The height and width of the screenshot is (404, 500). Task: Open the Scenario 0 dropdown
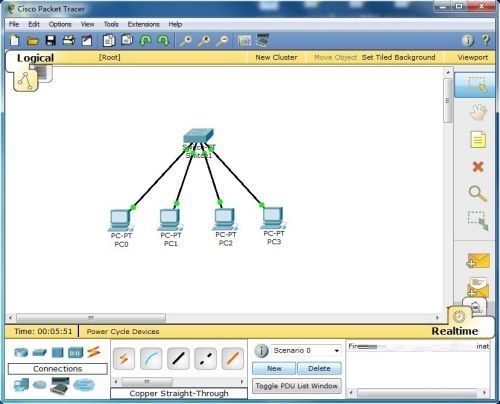click(x=306, y=350)
